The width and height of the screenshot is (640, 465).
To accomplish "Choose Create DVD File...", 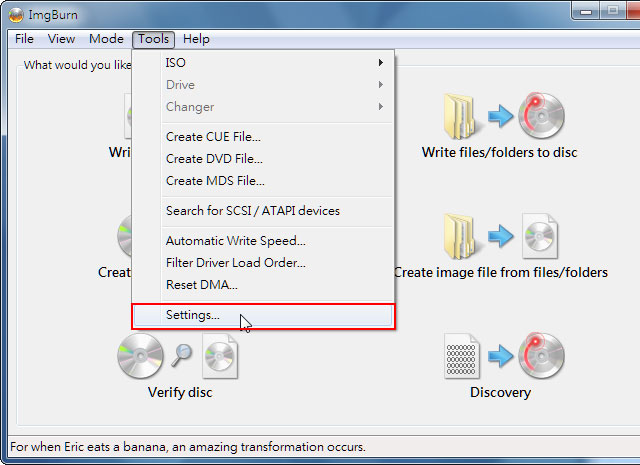I will 263,159.
